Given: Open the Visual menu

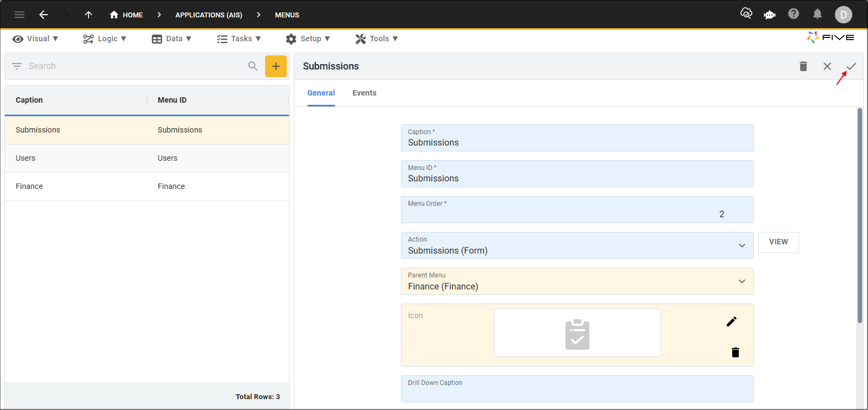Looking at the screenshot, I should click(35, 39).
